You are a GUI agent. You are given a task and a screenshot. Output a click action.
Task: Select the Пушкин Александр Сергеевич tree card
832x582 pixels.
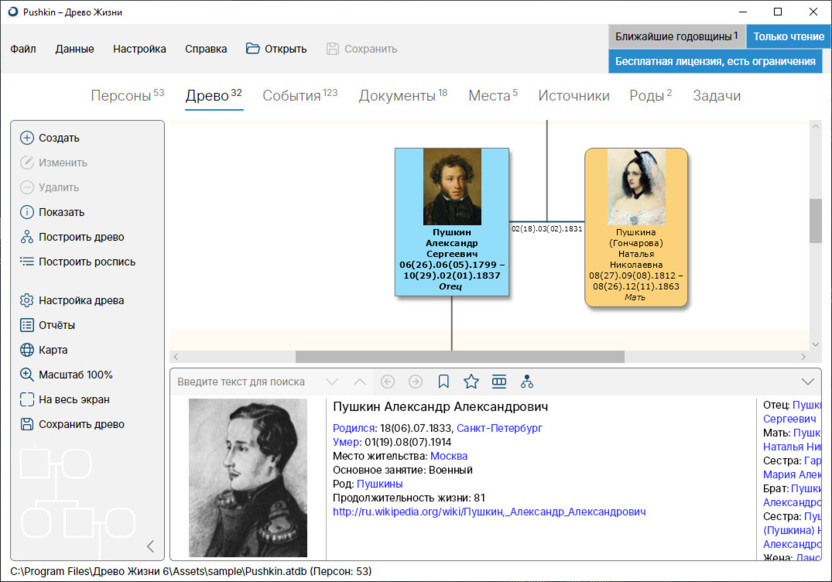452,222
